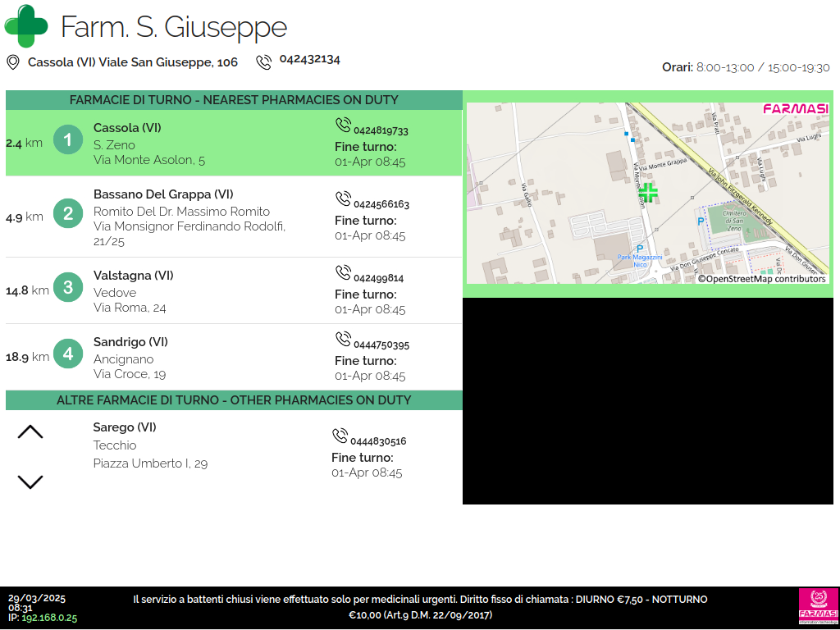Click the Altre Farmacie di Turno header
The image size is (840, 630).
[234, 400]
